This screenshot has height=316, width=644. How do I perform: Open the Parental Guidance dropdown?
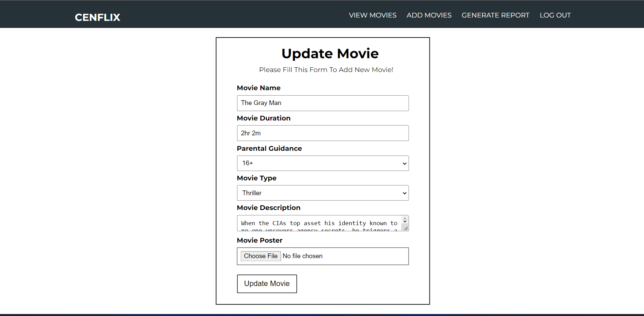point(322,163)
